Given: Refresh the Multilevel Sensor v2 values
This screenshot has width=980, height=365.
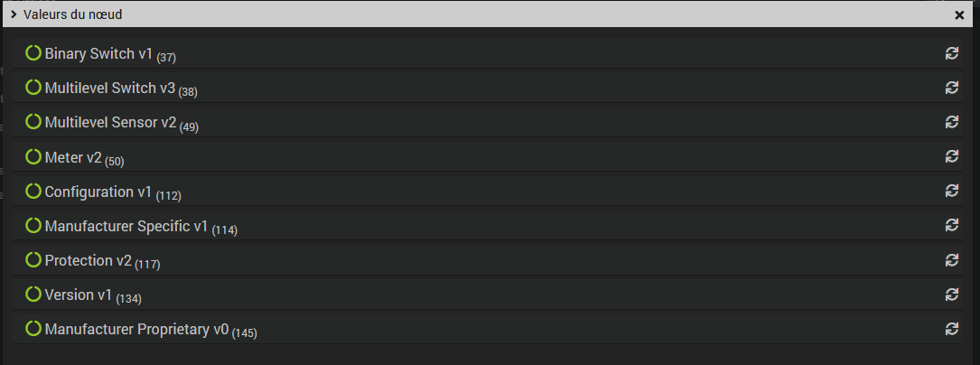Looking at the screenshot, I should [x=951, y=122].
